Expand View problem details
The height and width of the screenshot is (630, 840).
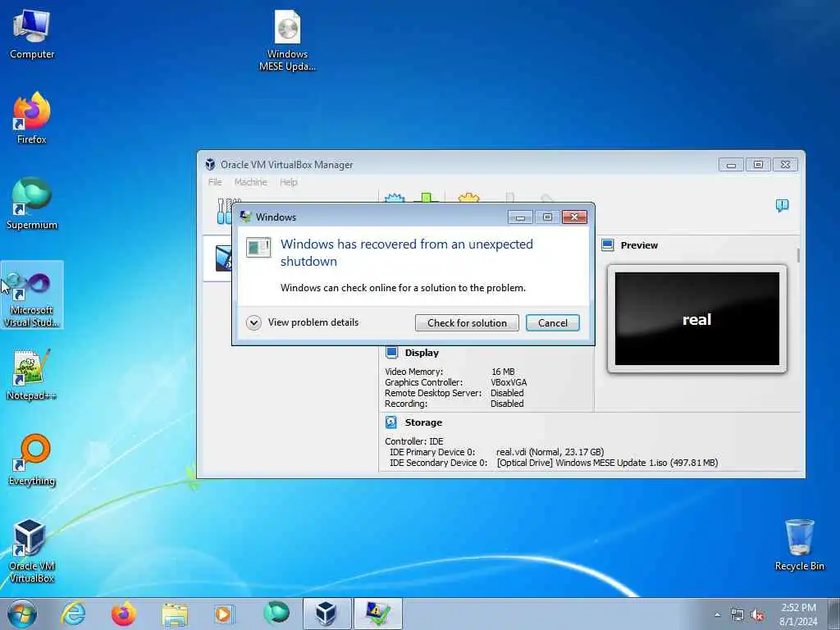pyautogui.click(x=303, y=322)
